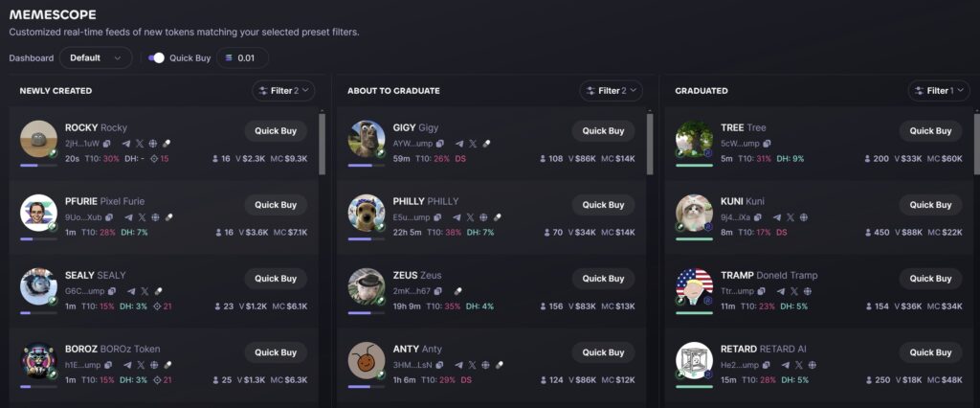Click the pill icon next to ZEUS address
This screenshot has height=408, width=980.
click(x=457, y=291)
